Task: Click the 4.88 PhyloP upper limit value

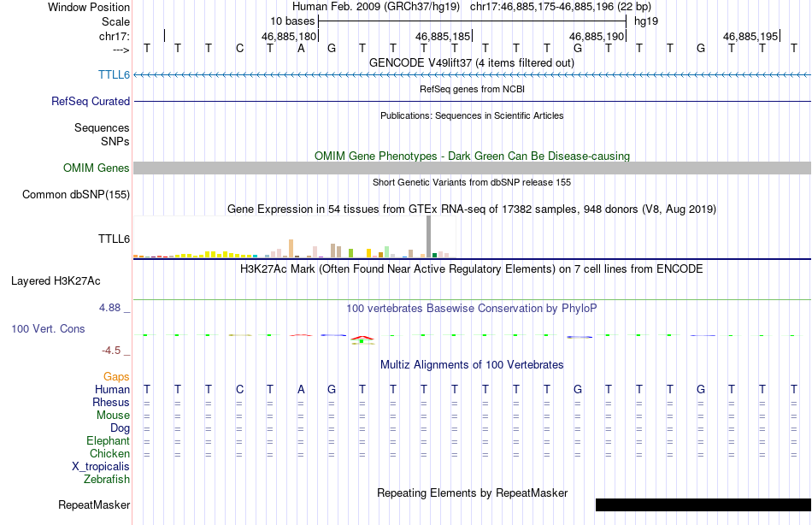Action: click(109, 308)
